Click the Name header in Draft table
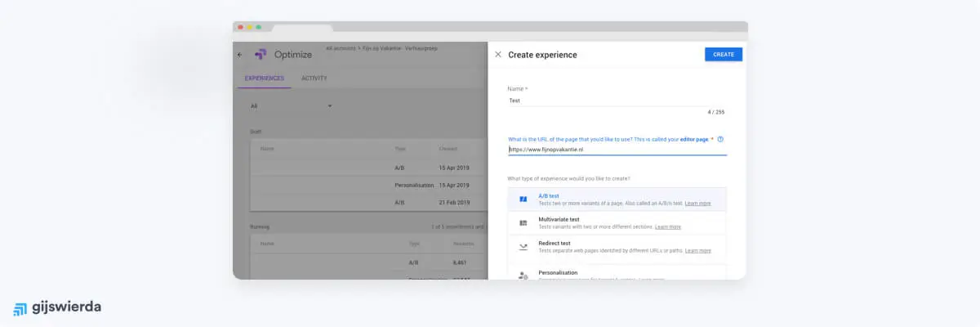This screenshot has height=327, width=980. tap(267, 149)
